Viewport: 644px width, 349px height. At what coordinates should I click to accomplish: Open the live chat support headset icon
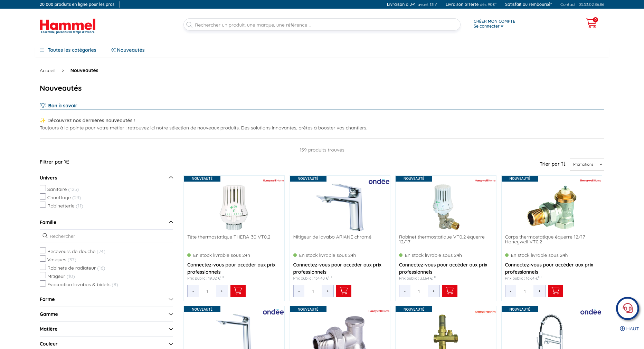627,308
